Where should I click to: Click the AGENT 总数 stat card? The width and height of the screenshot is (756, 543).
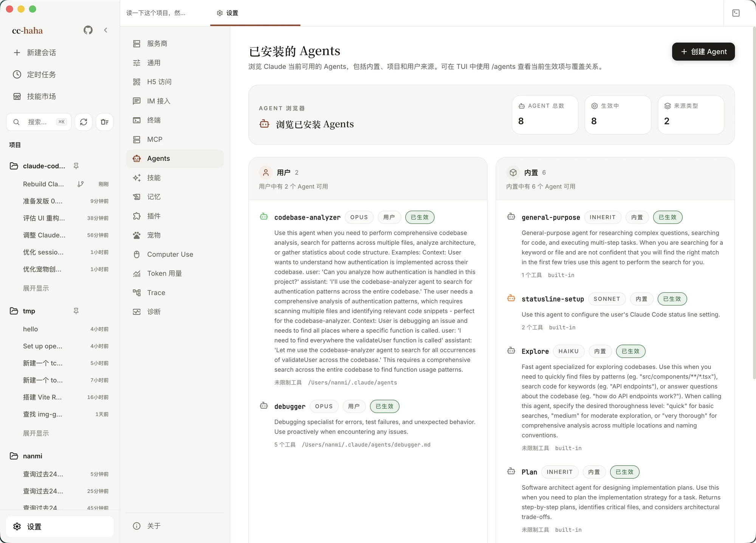point(545,115)
